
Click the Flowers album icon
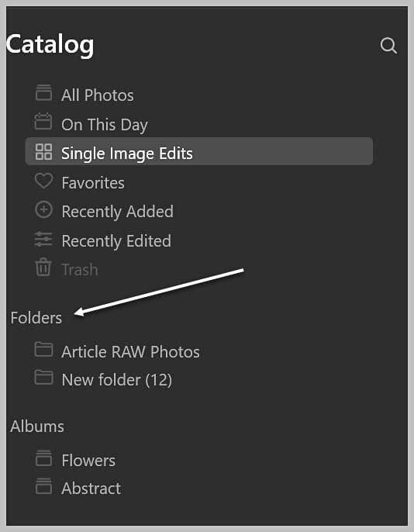43,458
